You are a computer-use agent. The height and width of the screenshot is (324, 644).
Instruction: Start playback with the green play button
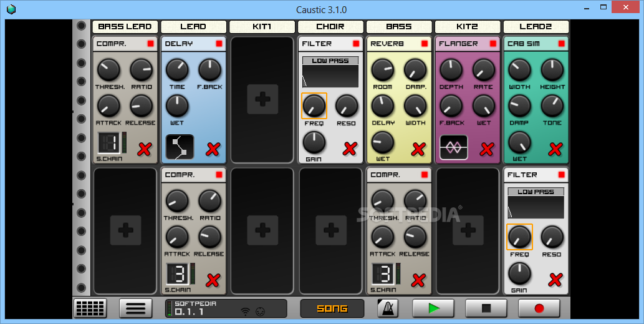tap(433, 308)
